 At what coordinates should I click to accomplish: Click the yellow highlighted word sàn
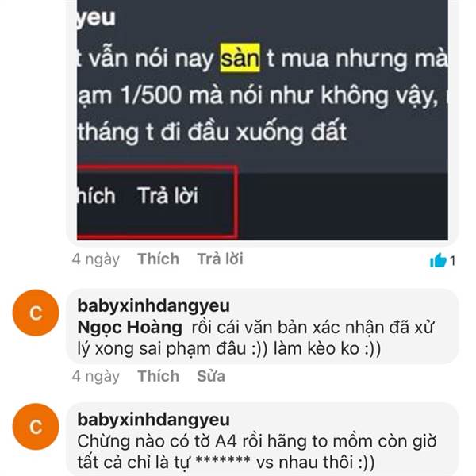[x=240, y=58]
